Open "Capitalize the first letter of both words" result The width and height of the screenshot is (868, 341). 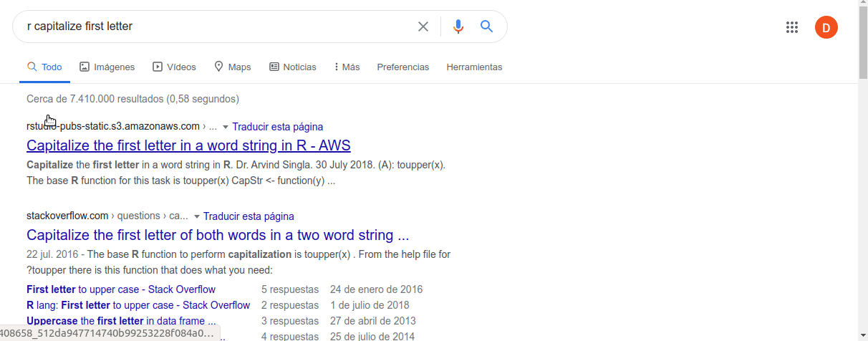218,235
